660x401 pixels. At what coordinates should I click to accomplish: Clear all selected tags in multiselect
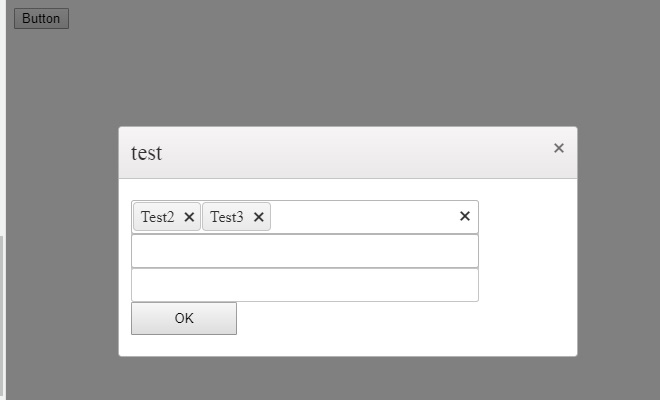pos(464,216)
